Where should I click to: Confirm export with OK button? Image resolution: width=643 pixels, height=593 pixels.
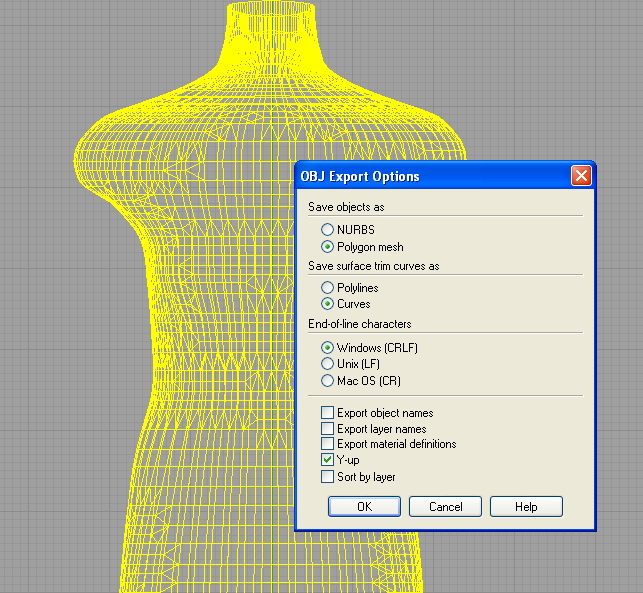364,506
